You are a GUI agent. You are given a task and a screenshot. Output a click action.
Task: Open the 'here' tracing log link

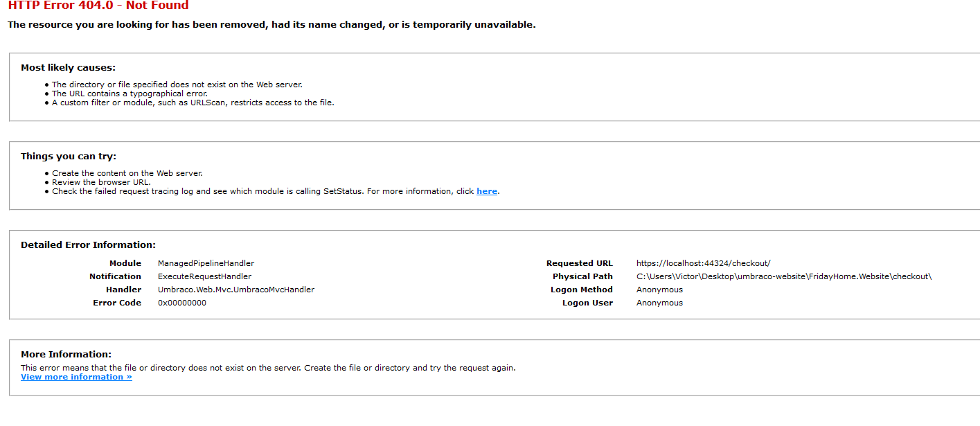(487, 191)
